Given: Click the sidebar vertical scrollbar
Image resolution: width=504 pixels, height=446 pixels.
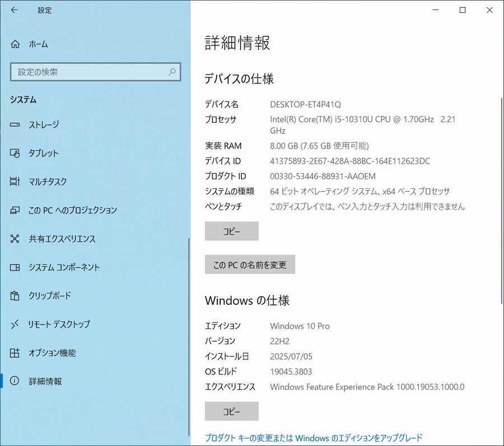Looking at the screenshot, I should (189, 337).
